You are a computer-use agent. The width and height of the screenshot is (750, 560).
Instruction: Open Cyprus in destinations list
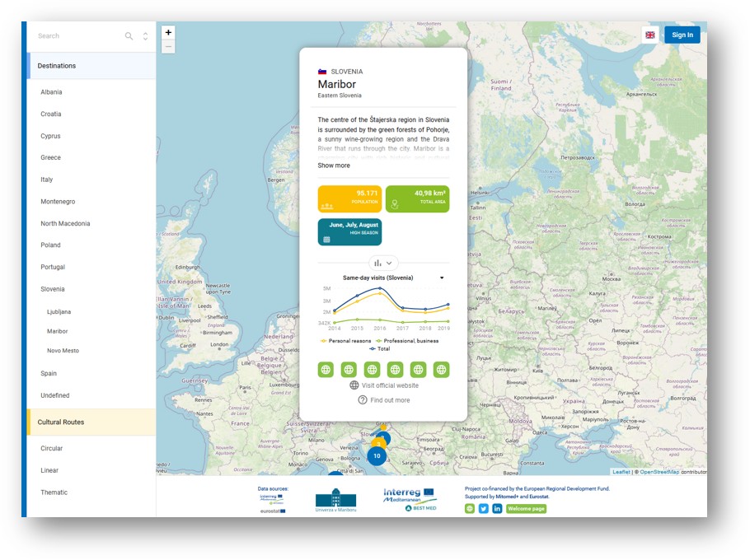tap(50, 136)
